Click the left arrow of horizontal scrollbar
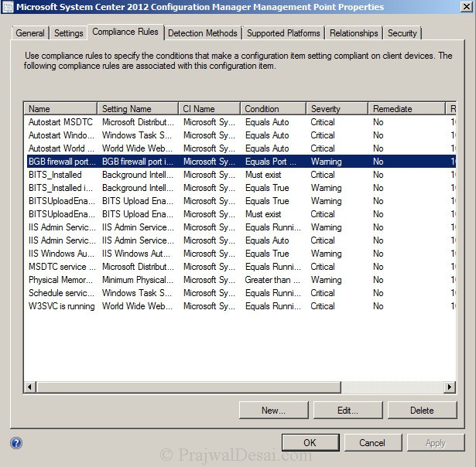Screen dimensions: 476x467 [x=29, y=387]
